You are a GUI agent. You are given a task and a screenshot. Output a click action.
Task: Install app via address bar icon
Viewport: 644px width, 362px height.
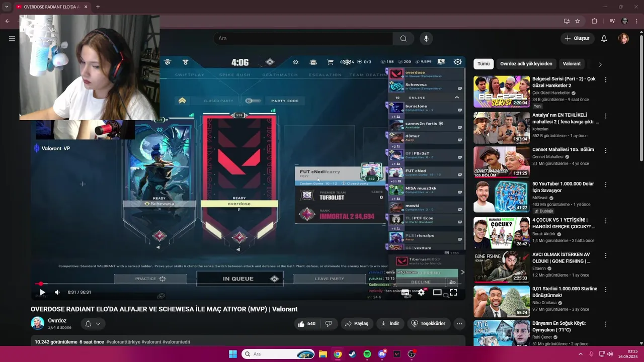pos(567,21)
